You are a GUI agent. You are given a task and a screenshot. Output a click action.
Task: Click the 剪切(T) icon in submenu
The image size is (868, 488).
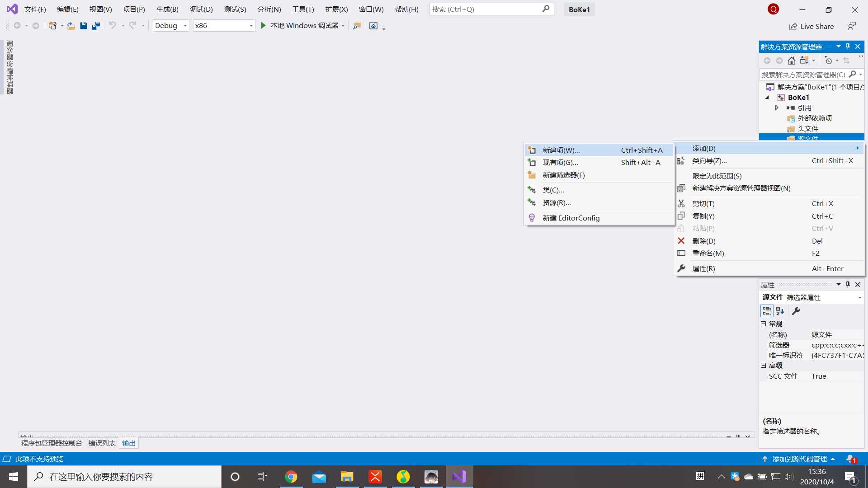(x=681, y=203)
